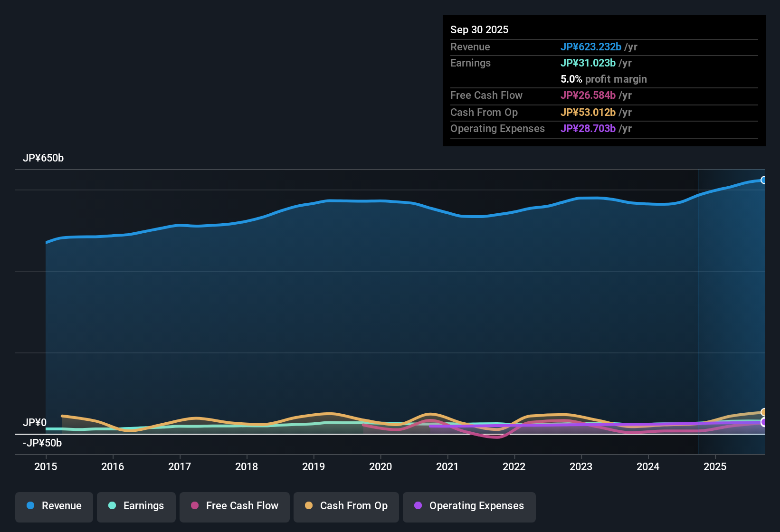Hide the Earnings line via its legend
780x532 pixels.
click(136, 506)
